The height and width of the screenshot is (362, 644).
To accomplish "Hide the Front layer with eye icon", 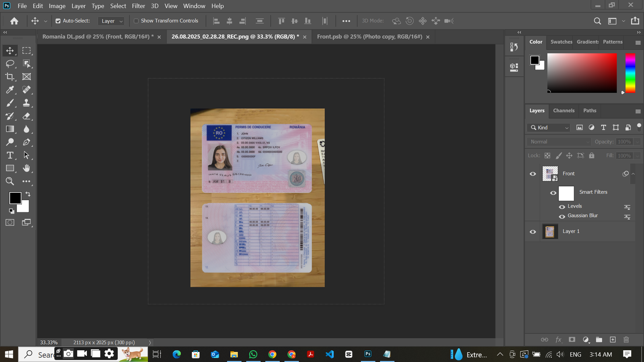I will click(533, 174).
